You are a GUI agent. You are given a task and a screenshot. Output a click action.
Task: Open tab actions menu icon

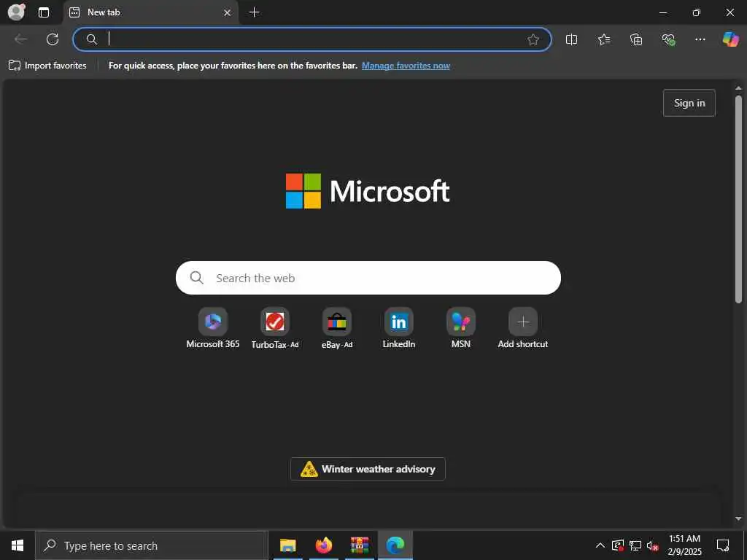coord(44,12)
